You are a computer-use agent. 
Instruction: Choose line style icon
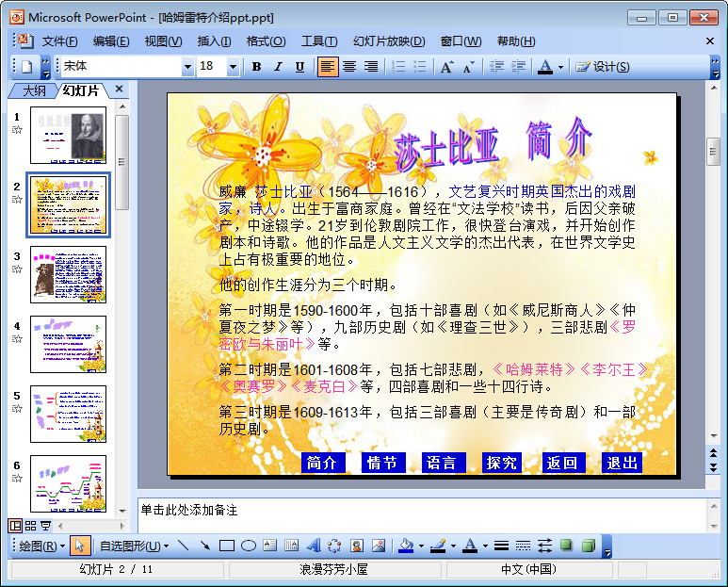[x=501, y=546]
